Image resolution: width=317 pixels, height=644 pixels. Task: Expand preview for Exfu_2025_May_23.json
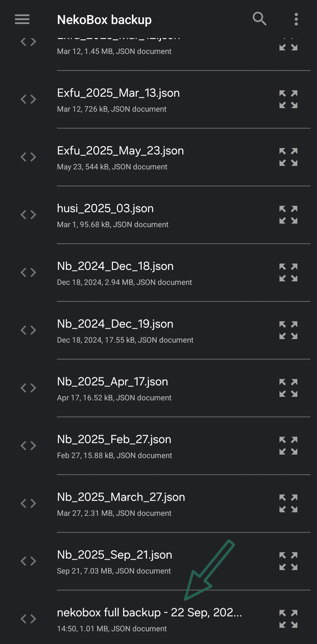tap(288, 157)
